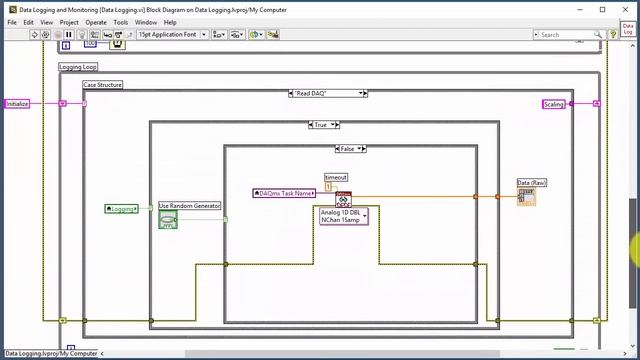Click the Clean Up Diagram button
This screenshot has width=640, height=360.
tap(273, 35)
